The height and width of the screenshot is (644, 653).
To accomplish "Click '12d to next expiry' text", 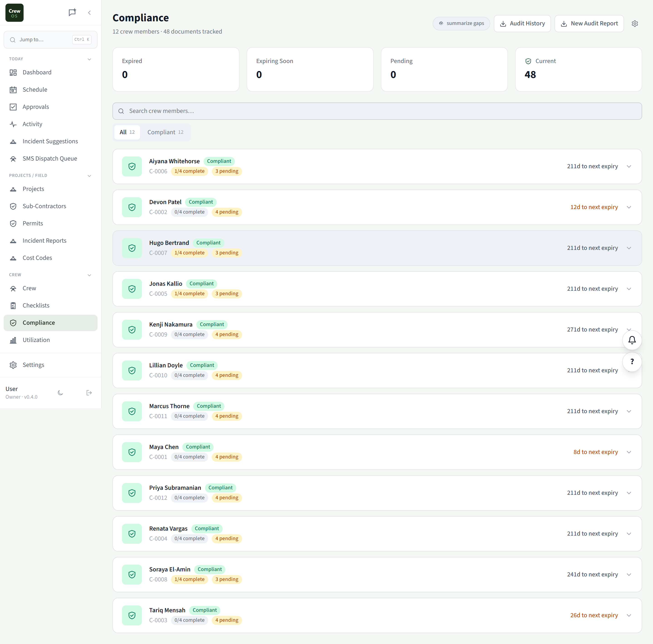I will click(x=594, y=207).
